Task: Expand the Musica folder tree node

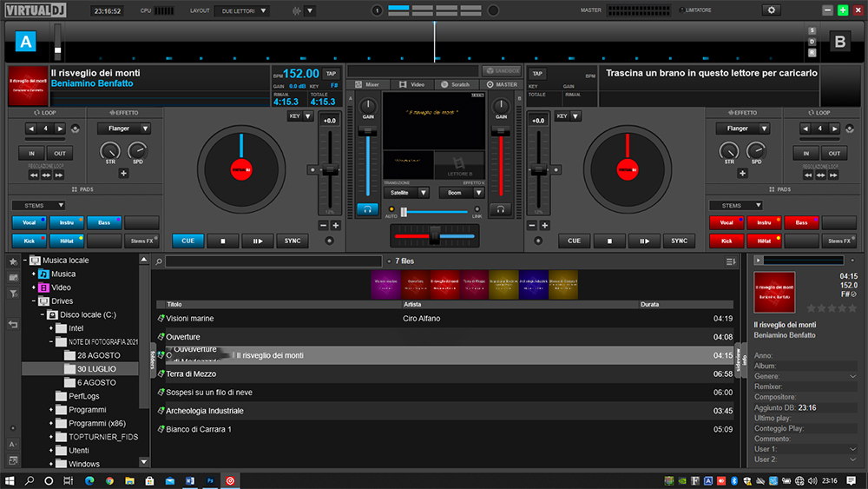Action: [x=34, y=274]
